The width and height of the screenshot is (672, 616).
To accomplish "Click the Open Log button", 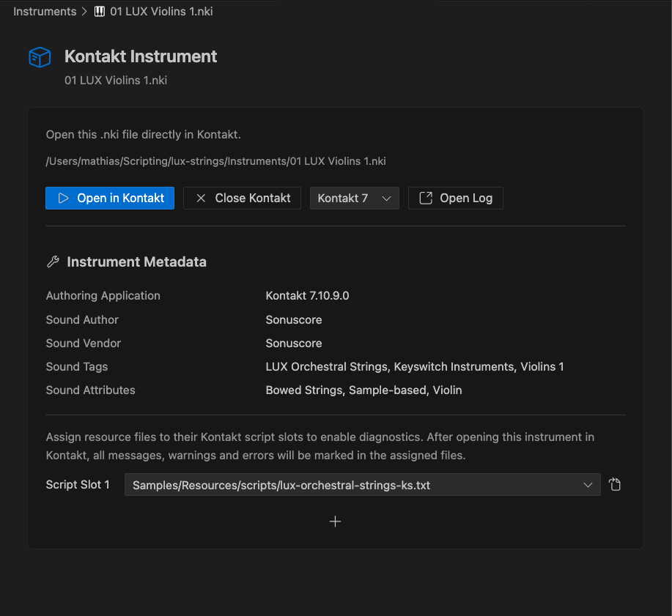I will click(x=456, y=198).
